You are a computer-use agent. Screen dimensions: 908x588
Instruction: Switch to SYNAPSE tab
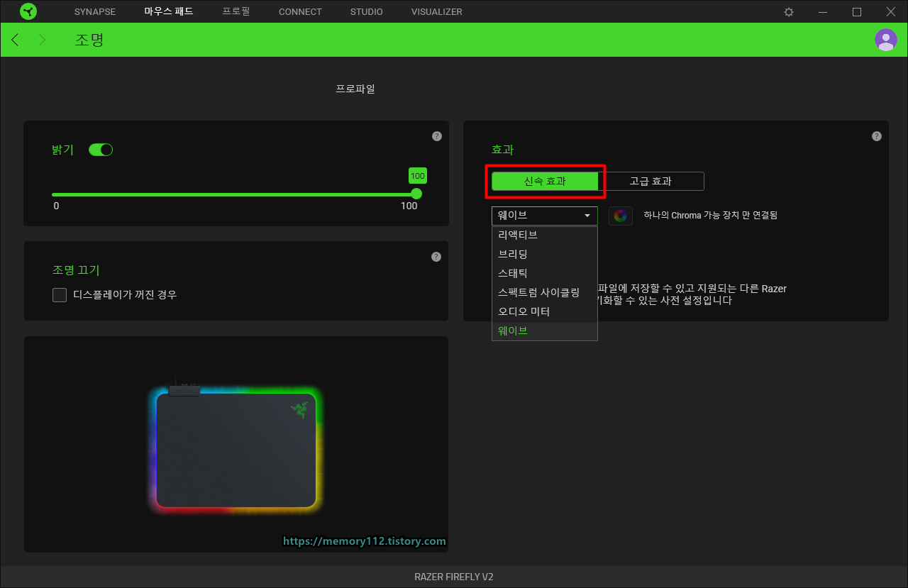coord(95,12)
